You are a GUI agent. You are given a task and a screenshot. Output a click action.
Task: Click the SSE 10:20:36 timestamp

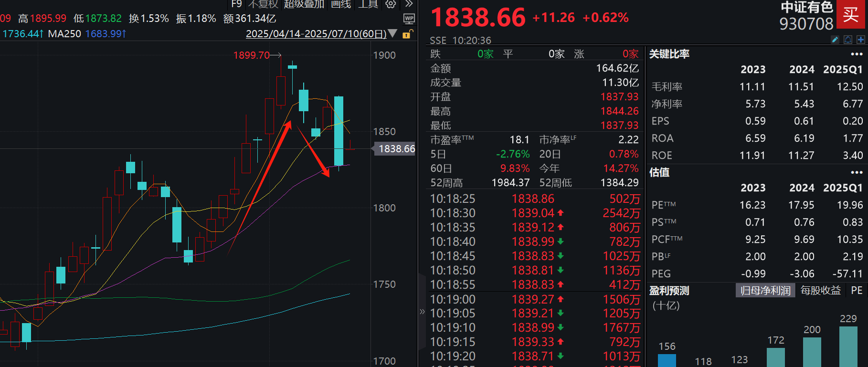click(x=460, y=41)
